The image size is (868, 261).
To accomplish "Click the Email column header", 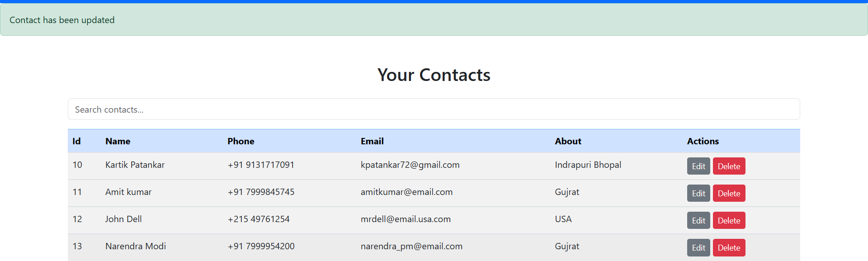I will (372, 141).
